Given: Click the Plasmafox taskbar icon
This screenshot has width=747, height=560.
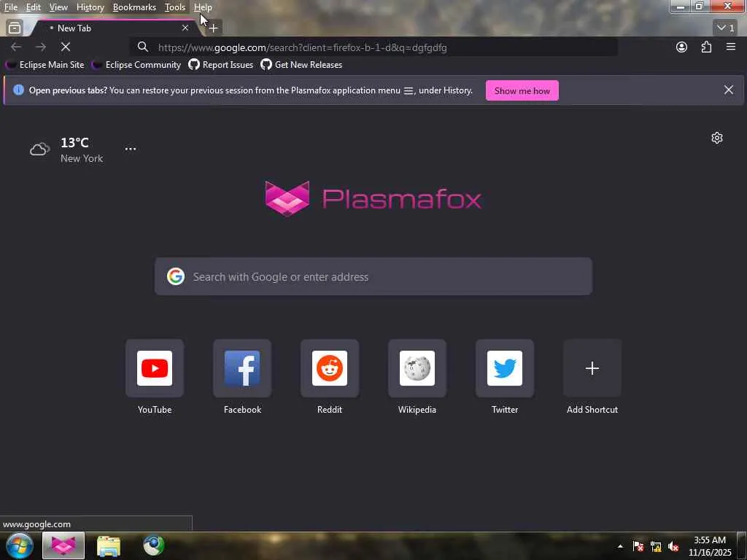Looking at the screenshot, I should click(x=63, y=545).
